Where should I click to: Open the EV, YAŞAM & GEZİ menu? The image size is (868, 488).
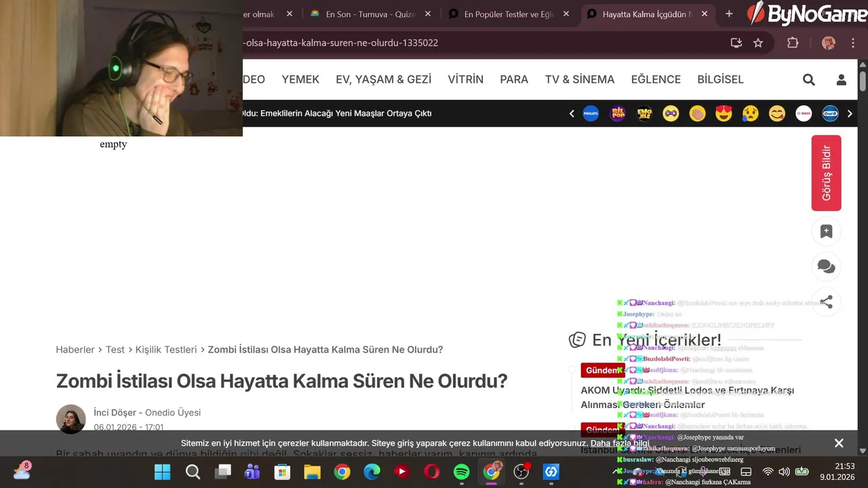click(383, 79)
